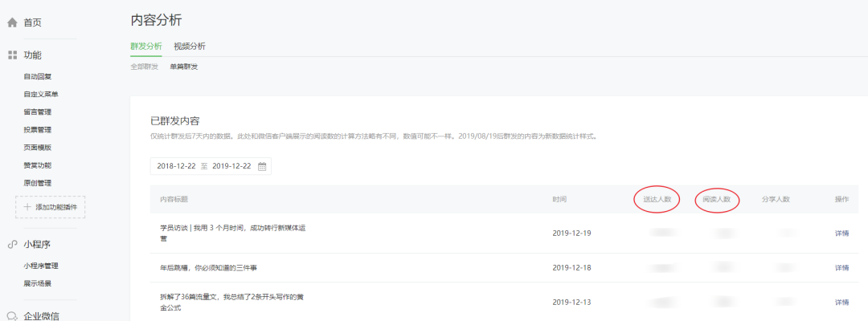Click the date cell 2019-12-18
The image size is (868, 321).
572,268
